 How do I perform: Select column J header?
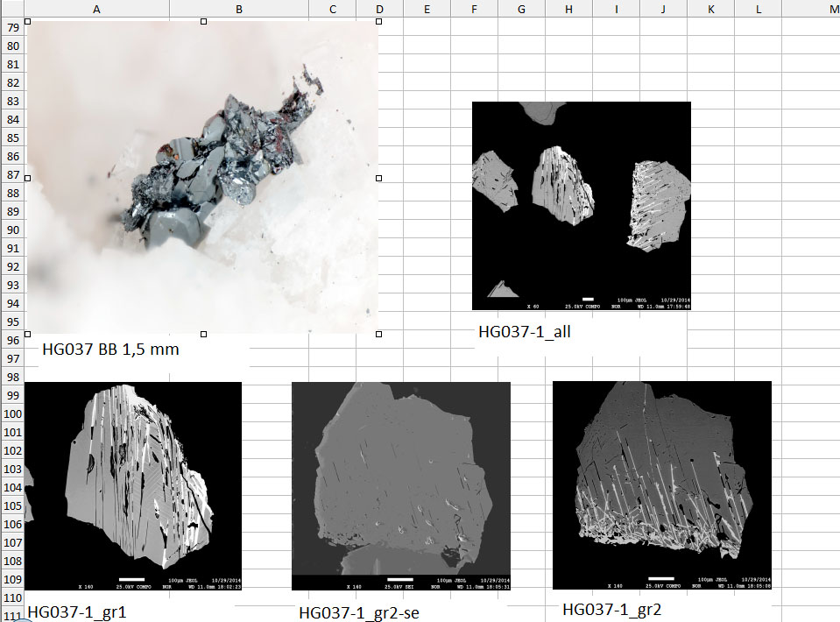tap(663, 9)
